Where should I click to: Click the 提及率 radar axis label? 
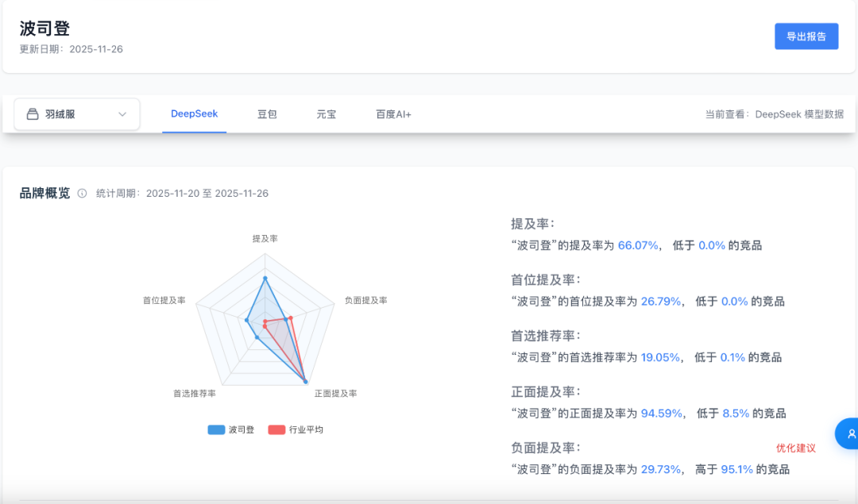(265, 239)
